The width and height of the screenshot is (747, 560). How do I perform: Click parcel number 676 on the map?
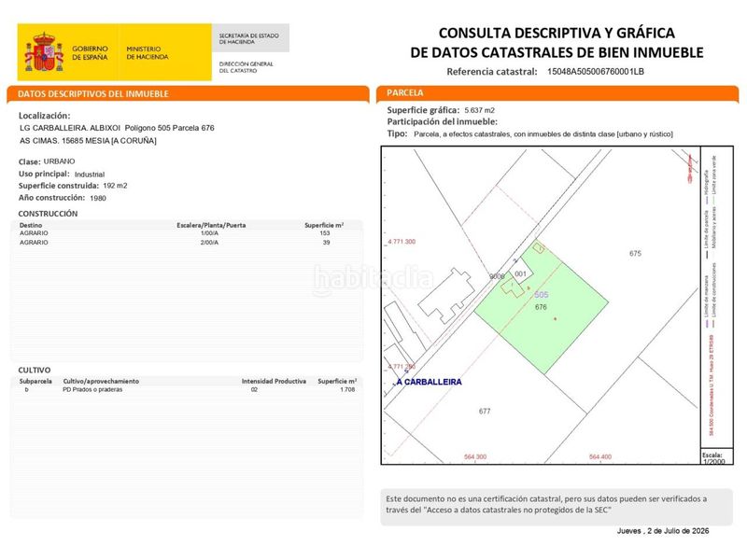coord(541,307)
